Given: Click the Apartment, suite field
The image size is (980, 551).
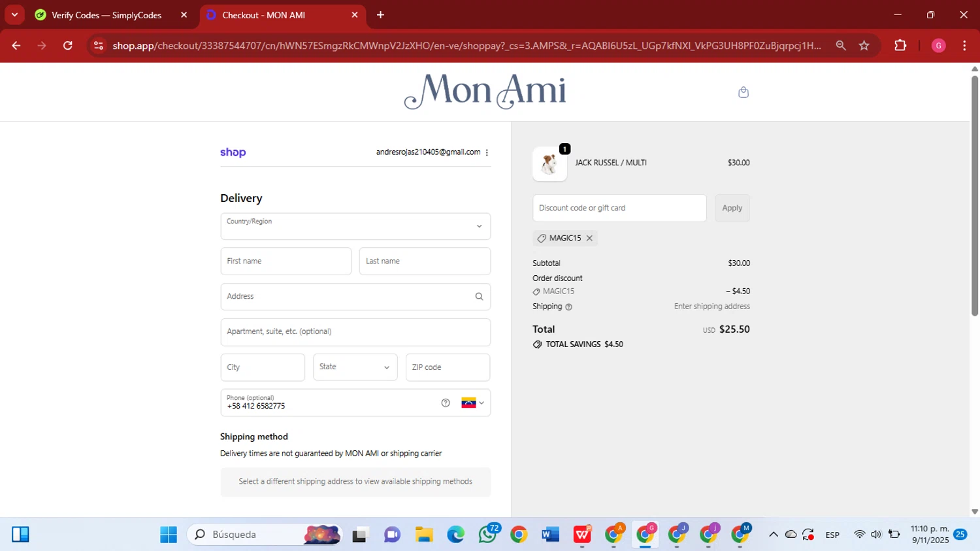Looking at the screenshot, I should (x=355, y=332).
